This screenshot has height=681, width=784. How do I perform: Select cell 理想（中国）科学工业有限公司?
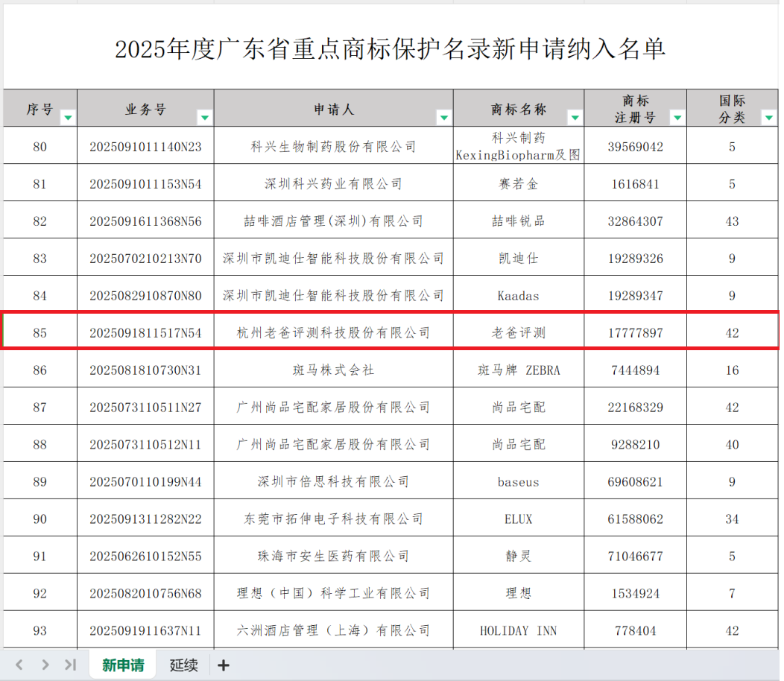pyautogui.click(x=334, y=592)
